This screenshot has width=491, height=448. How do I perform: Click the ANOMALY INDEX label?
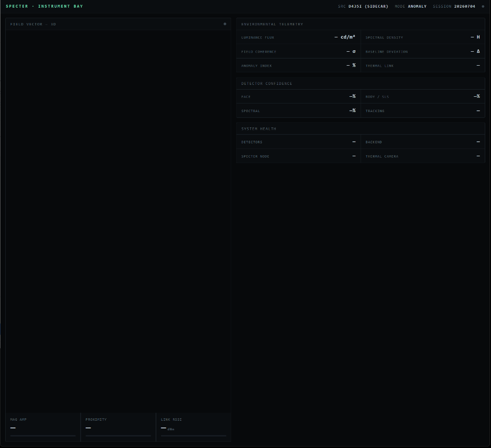[257, 66]
